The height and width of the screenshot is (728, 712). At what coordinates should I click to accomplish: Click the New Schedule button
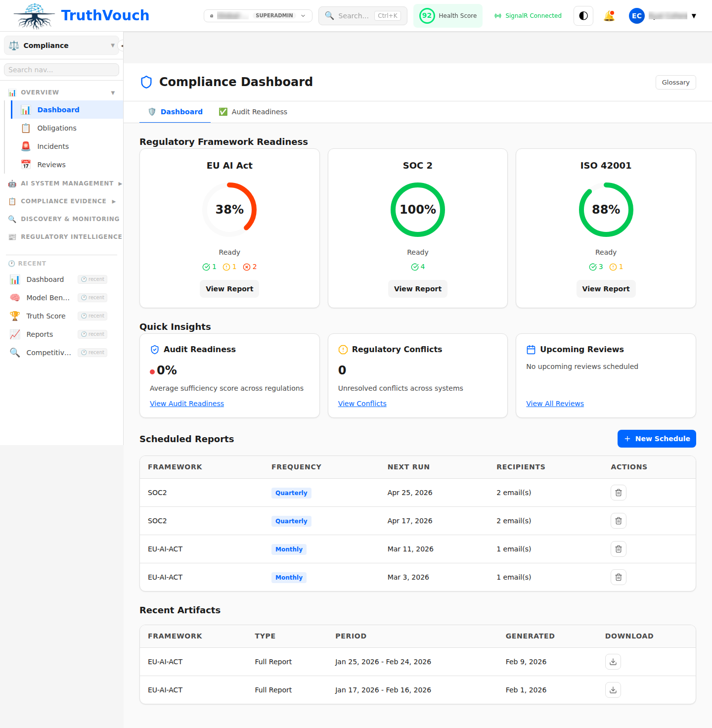tap(657, 439)
